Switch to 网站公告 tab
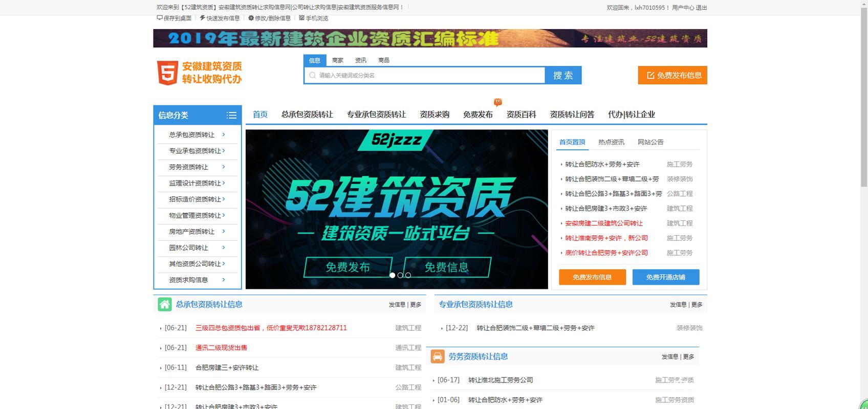 click(650, 142)
